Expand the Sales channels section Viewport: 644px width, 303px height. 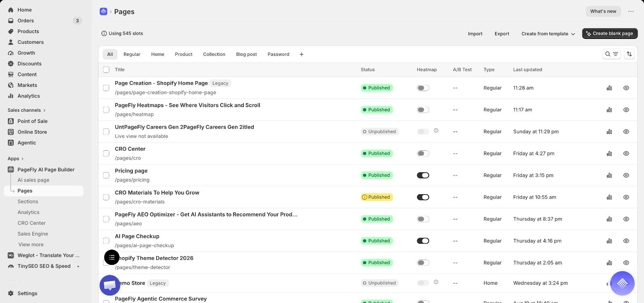point(26,110)
